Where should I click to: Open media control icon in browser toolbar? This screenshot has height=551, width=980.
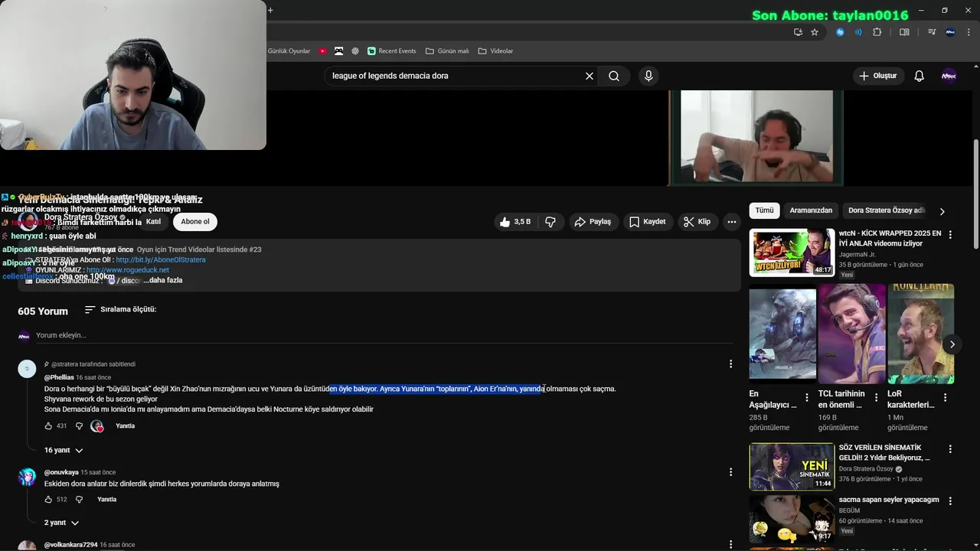(x=932, y=32)
